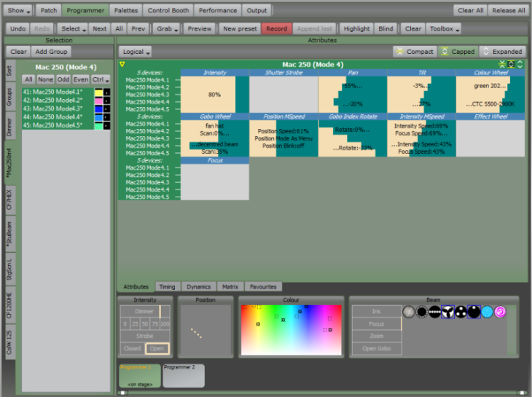The image size is (532, 397).
Task: Click compact icon in Mac 250 attribute header
Action: click(x=502, y=64)
